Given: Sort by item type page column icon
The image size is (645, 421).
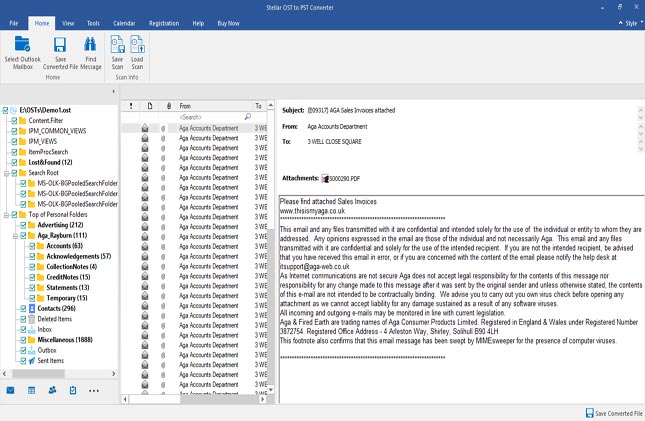Looking at the screenshot, I should click(x=150, y=106).
